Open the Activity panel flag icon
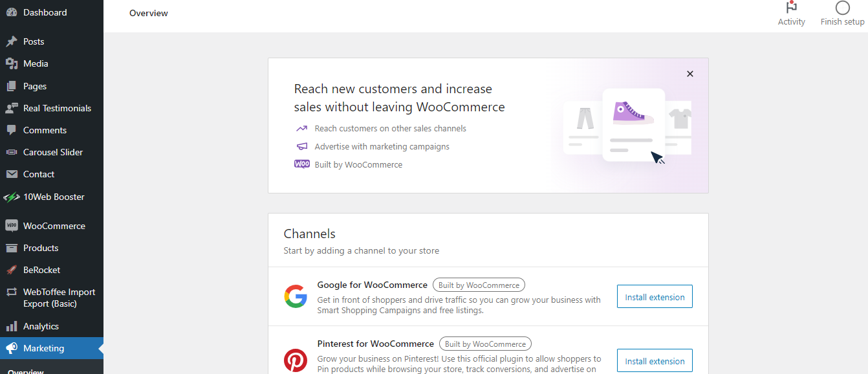This screenshot has width=868, height=374. click(x=791, y=8)
